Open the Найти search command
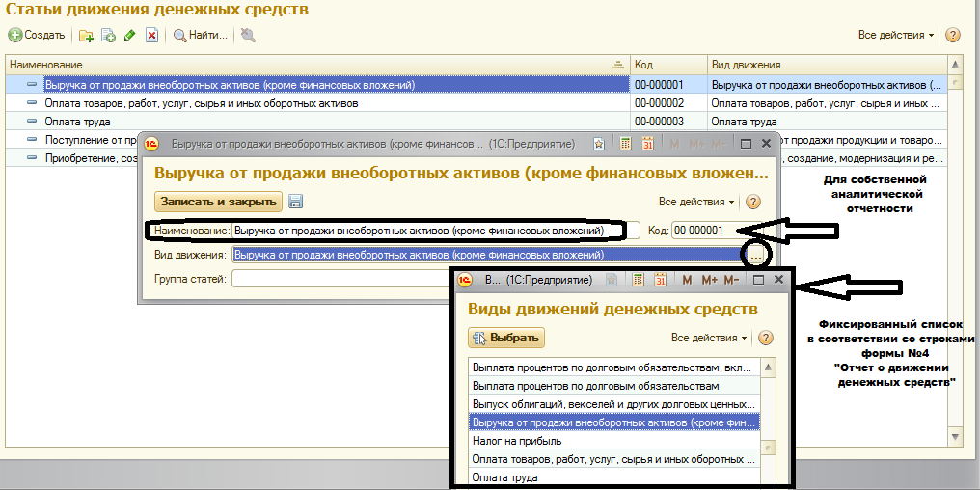This screenshot has height=490, width=980. (200, 36)
